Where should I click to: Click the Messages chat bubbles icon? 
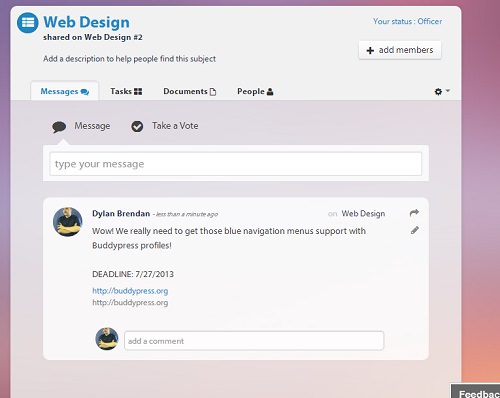[85, 92]
